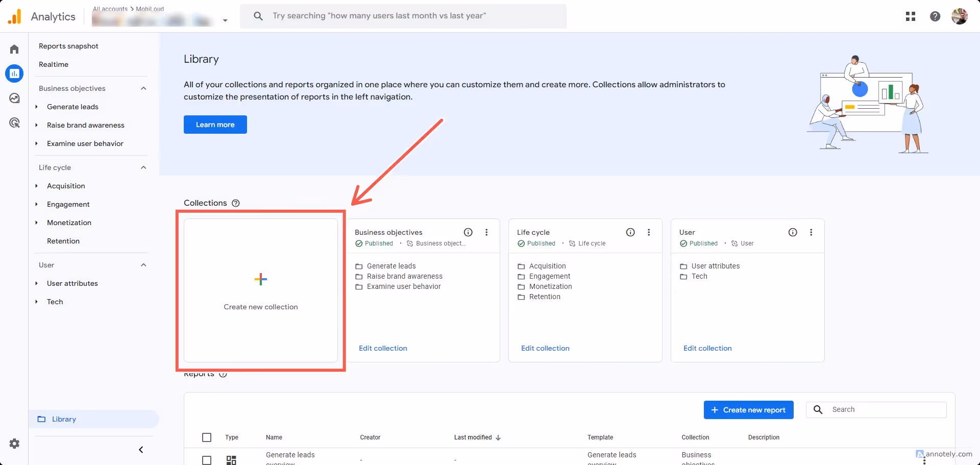Image resolution: width=980 pixels, height=465 pixels.
Task: Focus the top Analytics search bar
Action: [x=403, y=16]
